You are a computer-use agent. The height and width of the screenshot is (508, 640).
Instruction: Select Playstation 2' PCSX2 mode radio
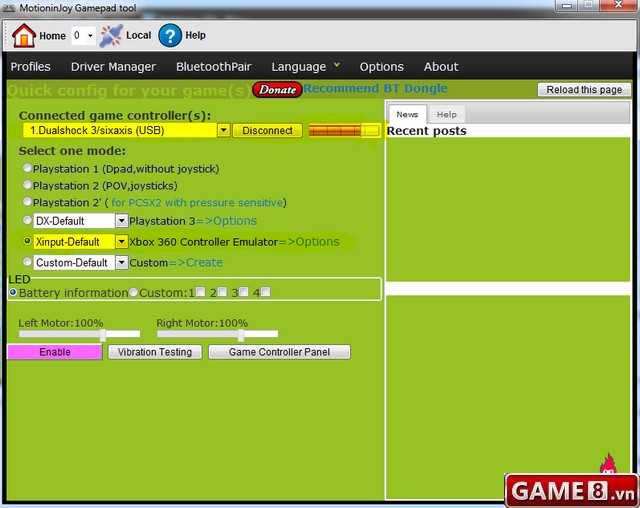coord(27,202)
